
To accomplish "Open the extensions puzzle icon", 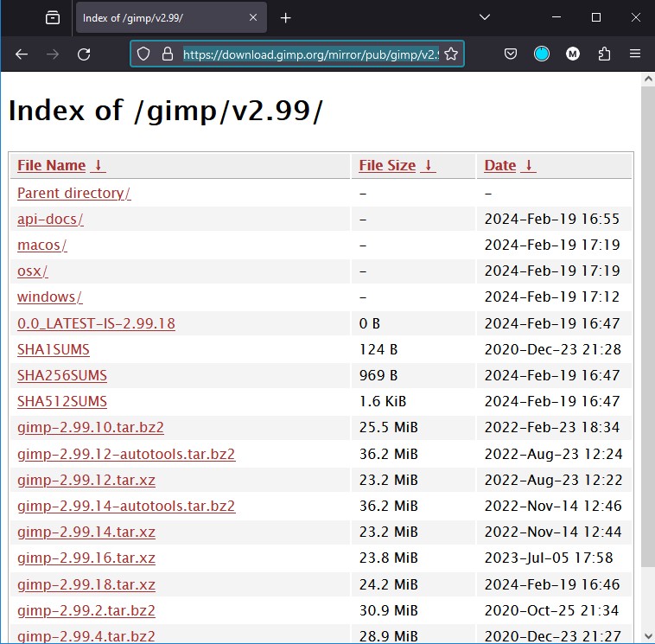I will (x=604, y=54).
